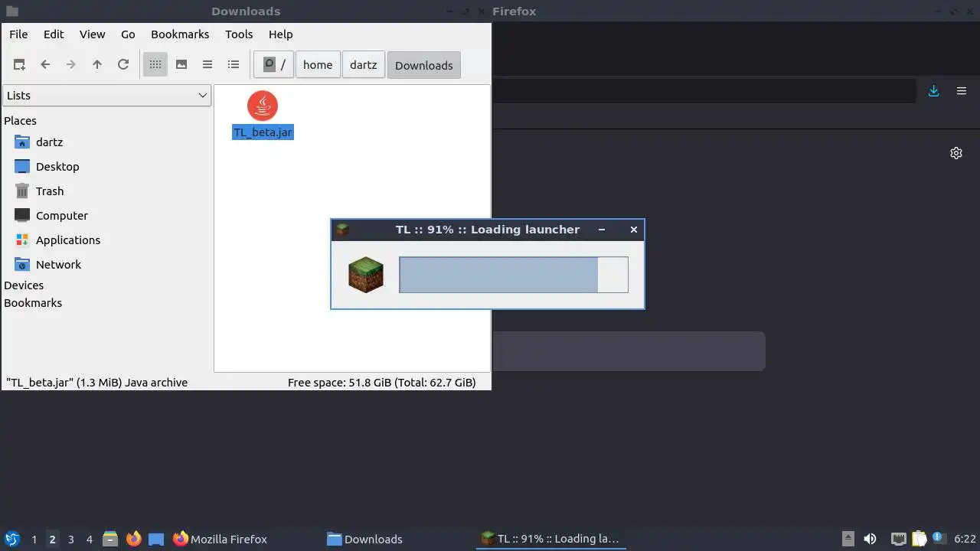Screen dimensions: 980x551
Task: Switch to workspace 4
Action: pos(89,540)
